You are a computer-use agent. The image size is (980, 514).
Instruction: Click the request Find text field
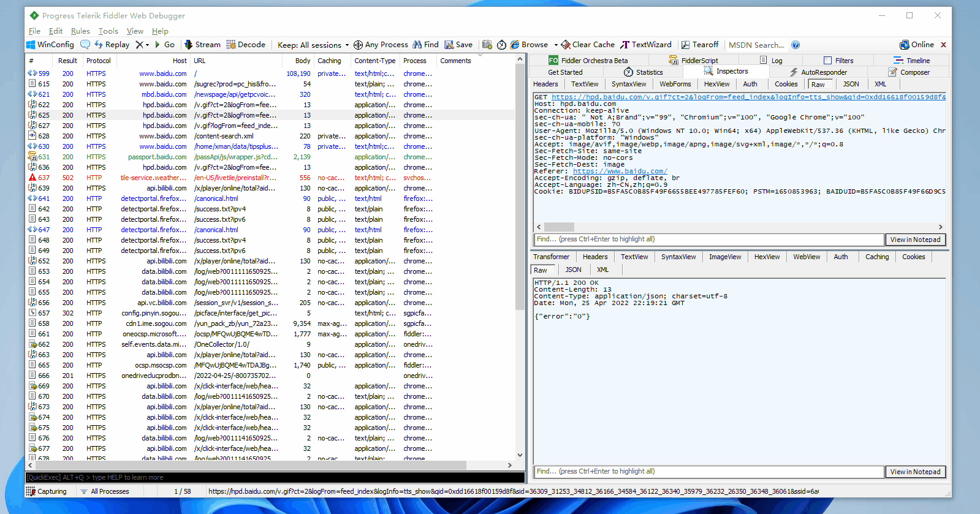click(x=709, y=240)
